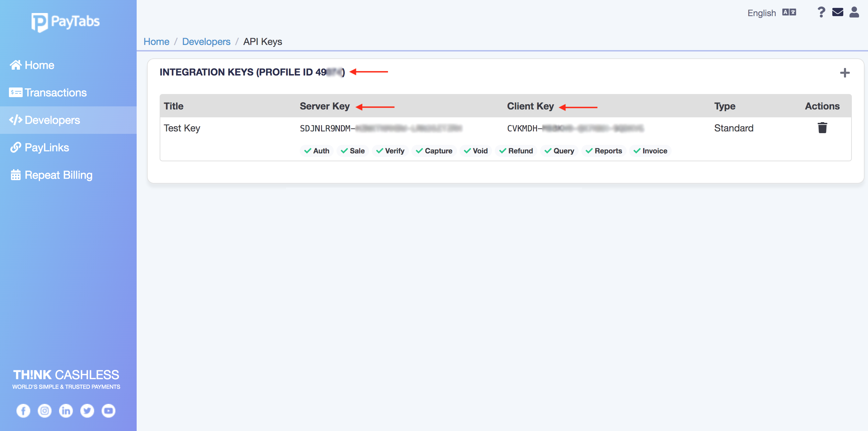The image size is (868, 431).
Task: Click the Void permission badge
Action: point(476,151)
